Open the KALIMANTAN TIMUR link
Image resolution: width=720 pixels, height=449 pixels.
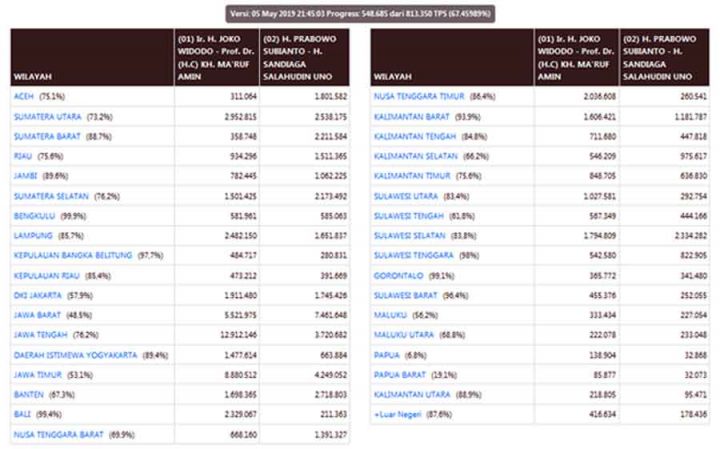pos(410,176)
